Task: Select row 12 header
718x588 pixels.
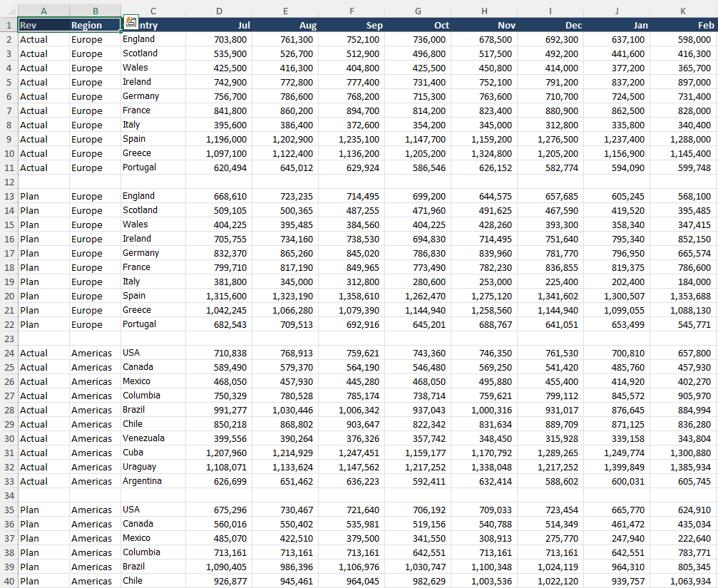Action: (x=9, y=182)
